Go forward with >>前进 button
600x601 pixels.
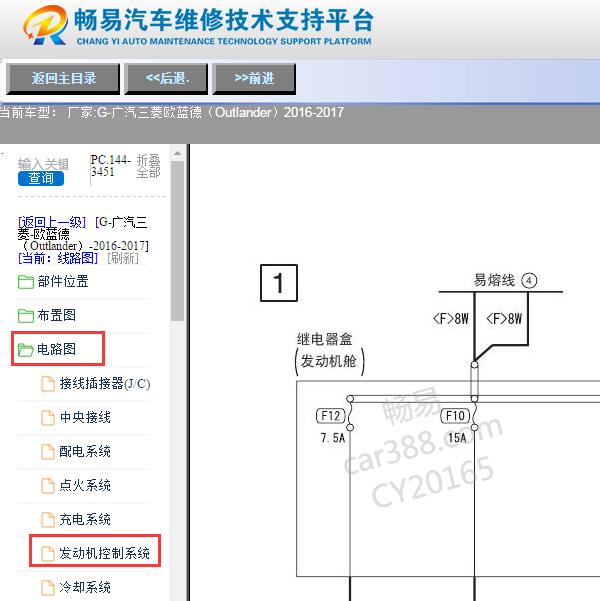click(254, 79)
